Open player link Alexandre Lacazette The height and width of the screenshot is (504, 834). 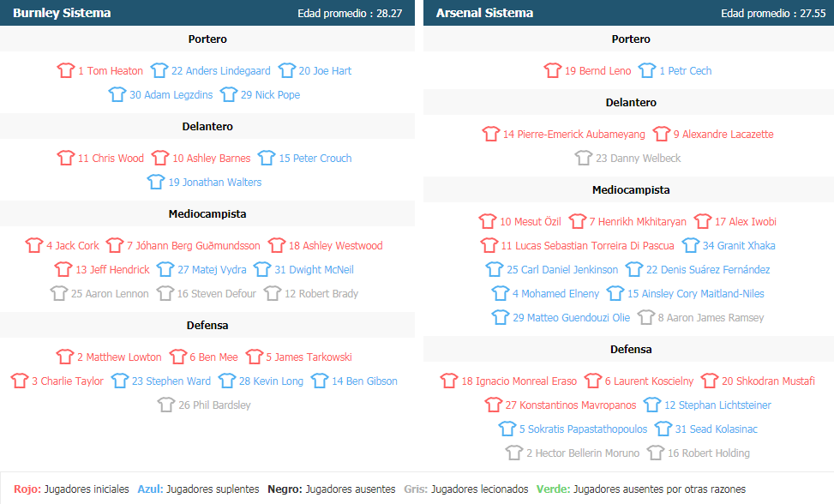tap(723, 135)
